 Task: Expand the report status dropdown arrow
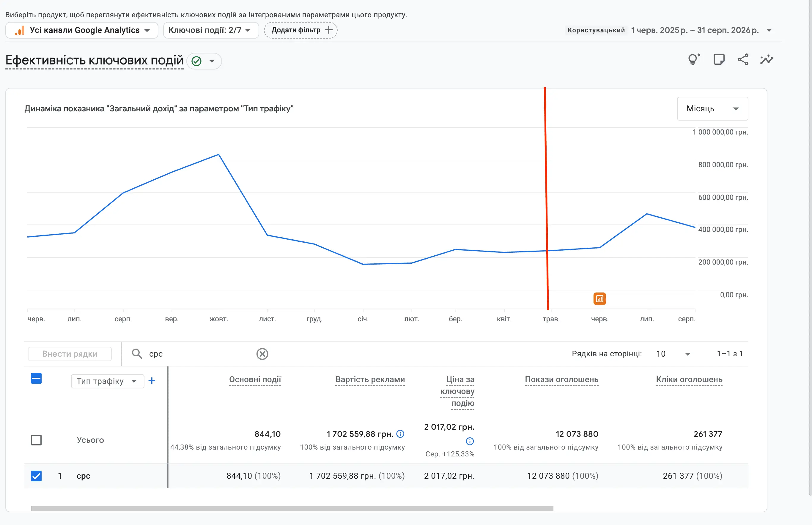[x=212, y=61]
